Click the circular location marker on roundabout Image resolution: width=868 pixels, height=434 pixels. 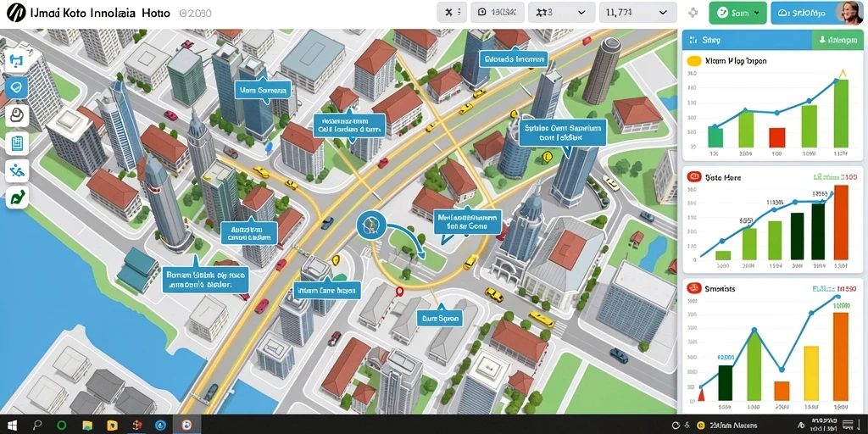[370, 225]
